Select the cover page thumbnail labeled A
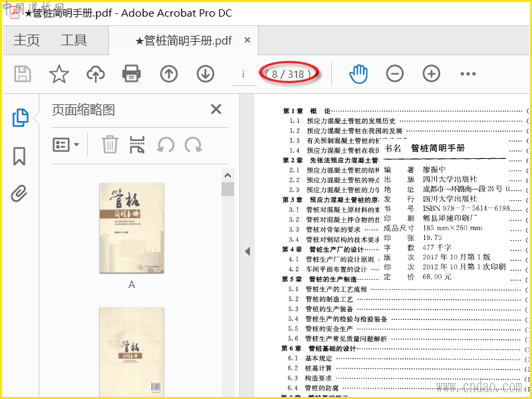Viewport: 532px width, 399px height. click(x=132, y=227)
